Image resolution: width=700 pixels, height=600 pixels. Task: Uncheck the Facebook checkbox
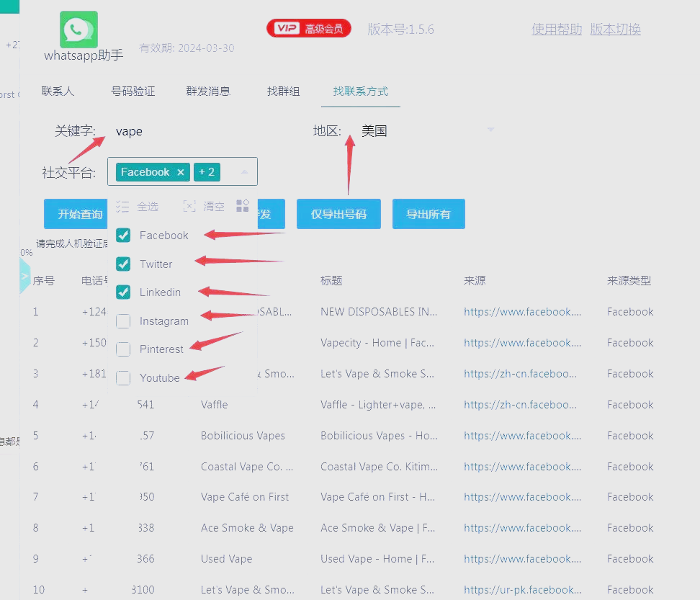coord(123,236)
